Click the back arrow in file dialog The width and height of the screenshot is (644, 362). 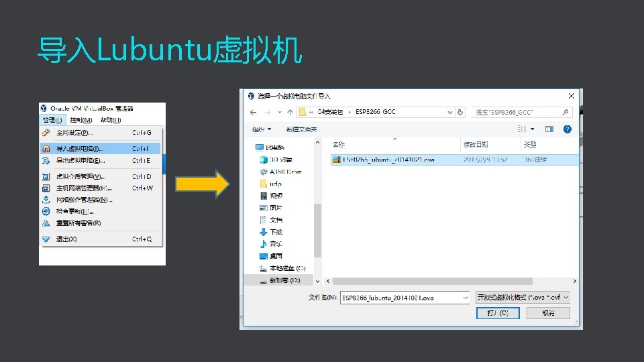click(x=253, y=112)
